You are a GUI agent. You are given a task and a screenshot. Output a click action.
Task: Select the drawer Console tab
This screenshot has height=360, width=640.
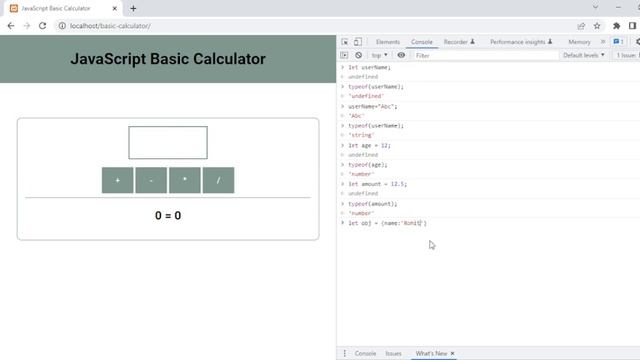(365, 353)
